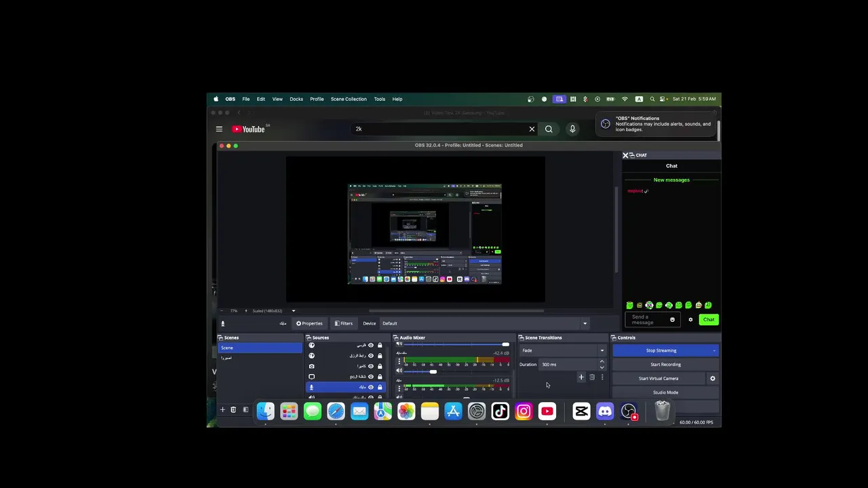The height and width of the screenshot is (488, 868).
Task: Remove transition with trash icon
Action: [592, 377]
